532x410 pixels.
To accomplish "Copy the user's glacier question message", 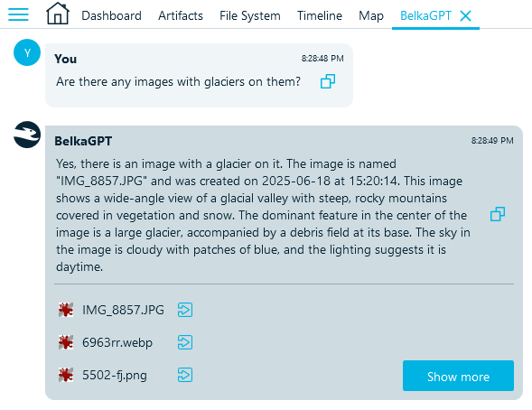I will [328, 81].
